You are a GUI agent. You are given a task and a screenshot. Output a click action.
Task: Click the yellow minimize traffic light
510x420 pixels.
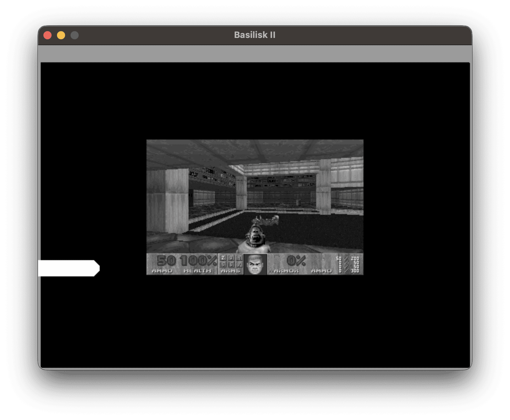point(61,35)
